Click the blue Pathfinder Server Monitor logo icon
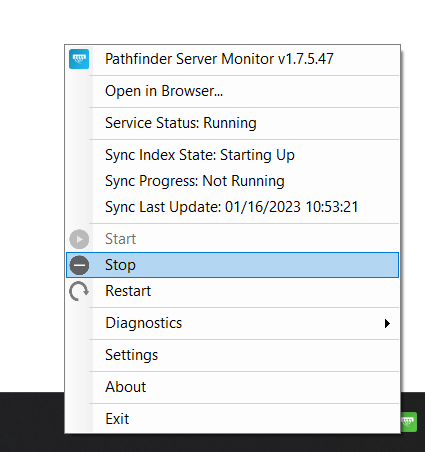The height and width of the screenshot is (452, 425). coord(79,59)
